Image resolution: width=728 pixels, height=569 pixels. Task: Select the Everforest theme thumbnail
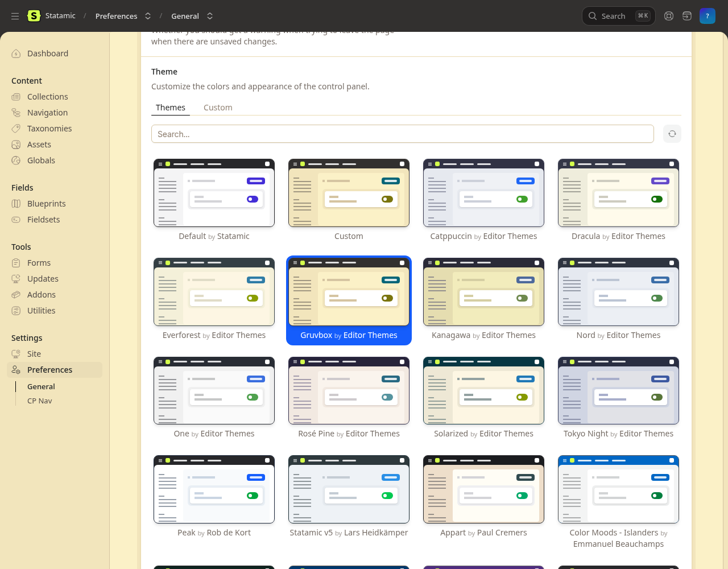(214, 292)
